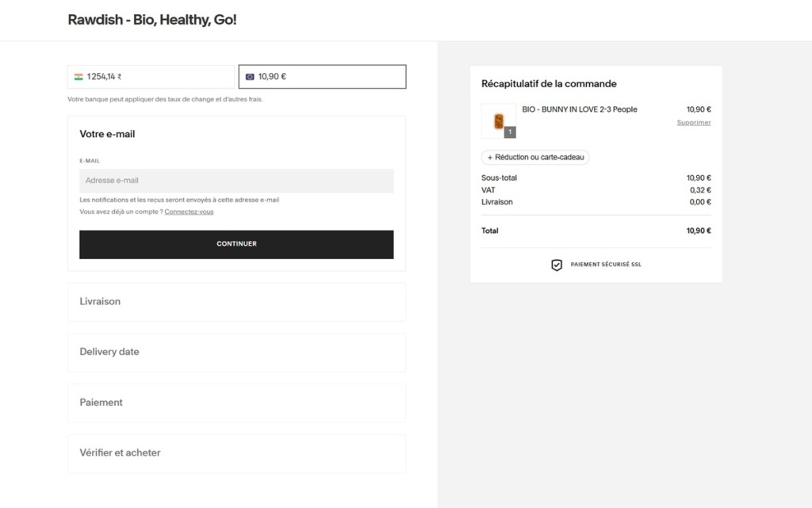Click the plus icon beside Réduction ou carte-cadeau
Viewport: 812px width, 508px height.
tap(490, 157)
